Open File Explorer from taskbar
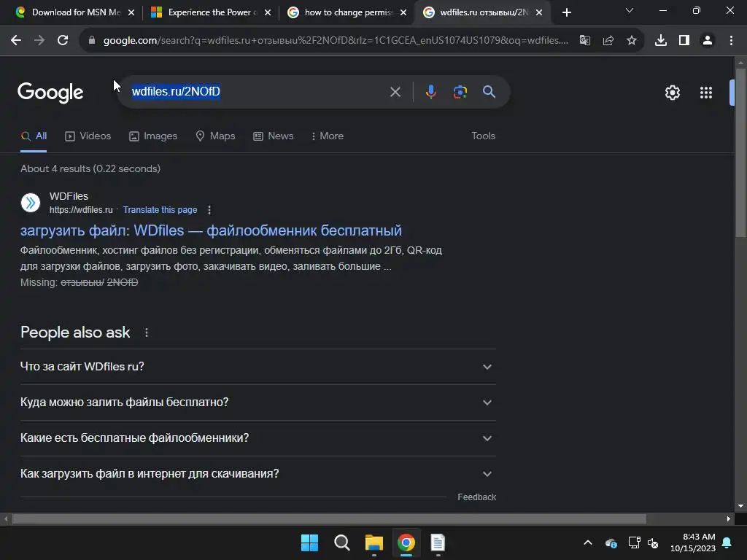The height and width of the screenshot is (560, 747). coord(374,542)
